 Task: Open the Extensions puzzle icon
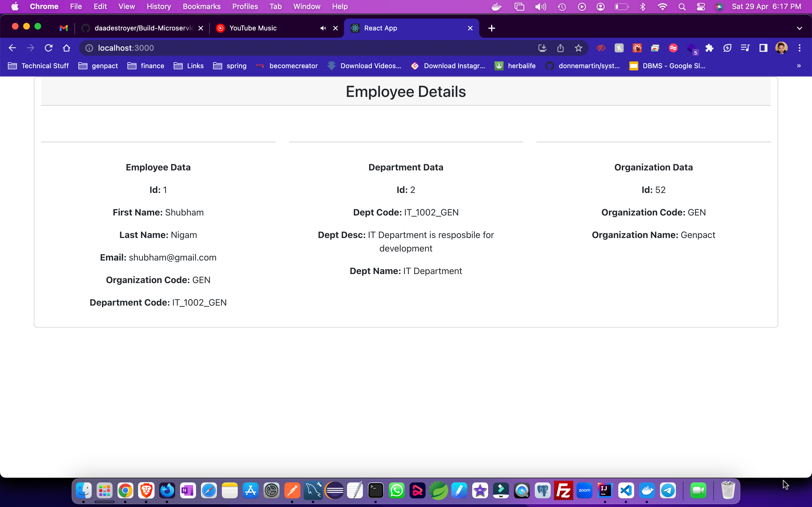click(709, 48)
